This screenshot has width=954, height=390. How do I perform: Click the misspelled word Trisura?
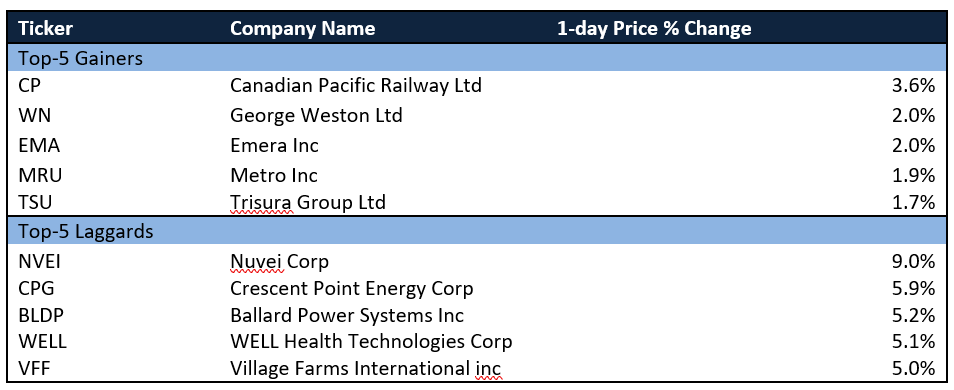tap(262, 201)
